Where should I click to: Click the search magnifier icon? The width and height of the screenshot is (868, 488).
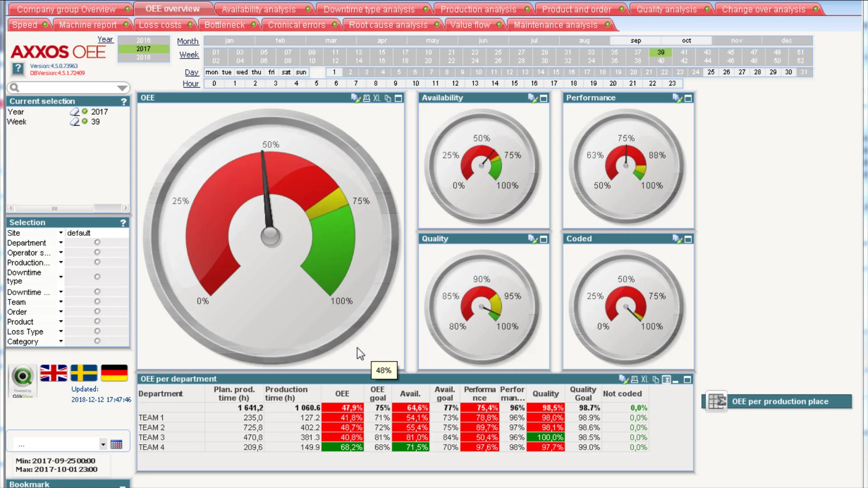(x=14, y=87)
